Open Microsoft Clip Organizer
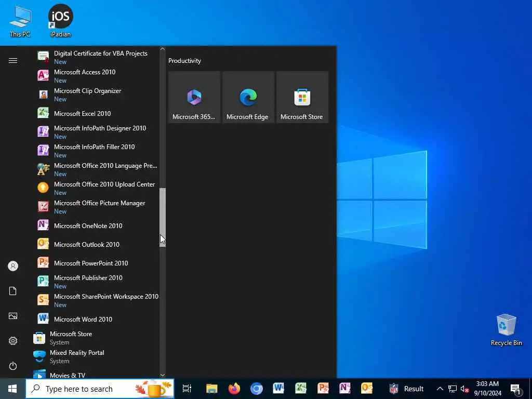The height and width of the screenshot is (399, 532). 96,95
